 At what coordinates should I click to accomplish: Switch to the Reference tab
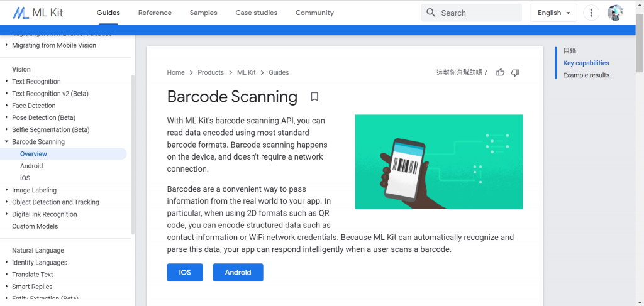click(155, 13)
